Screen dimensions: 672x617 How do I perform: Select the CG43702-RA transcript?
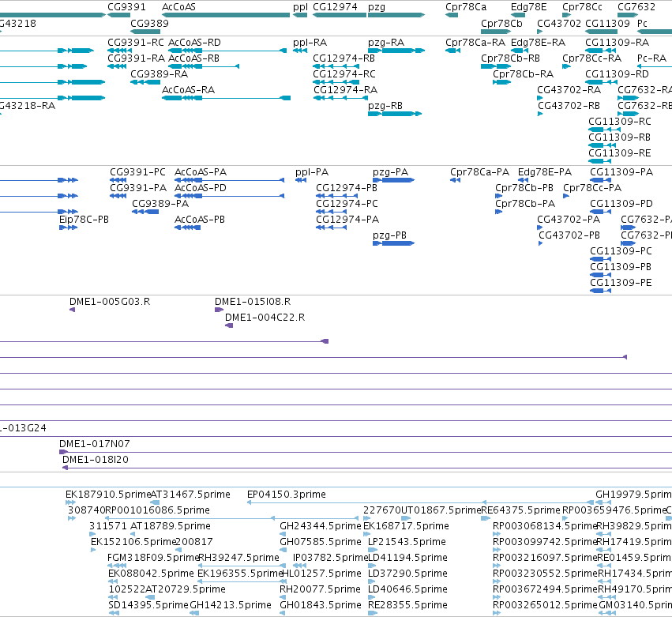click(540, 98)
